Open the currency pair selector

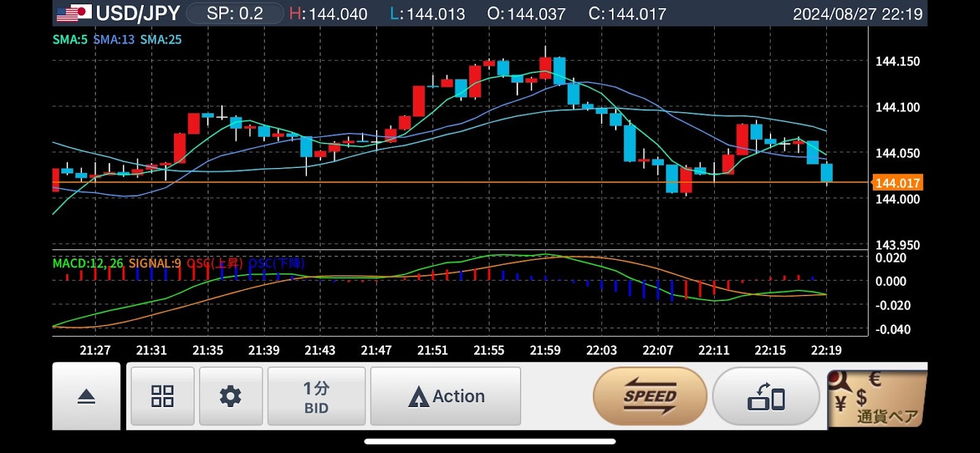(876, 397)
